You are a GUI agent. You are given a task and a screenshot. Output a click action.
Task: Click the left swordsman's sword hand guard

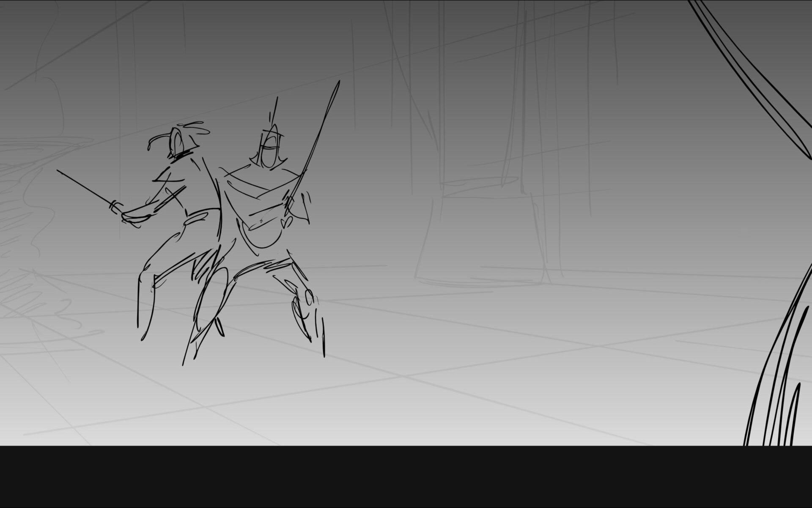(x=115, y=206)
